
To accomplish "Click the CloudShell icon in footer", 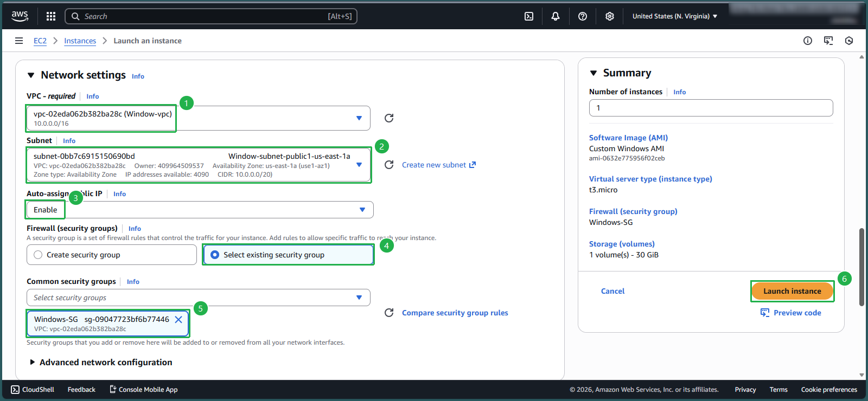I will (x=15, y=390).
